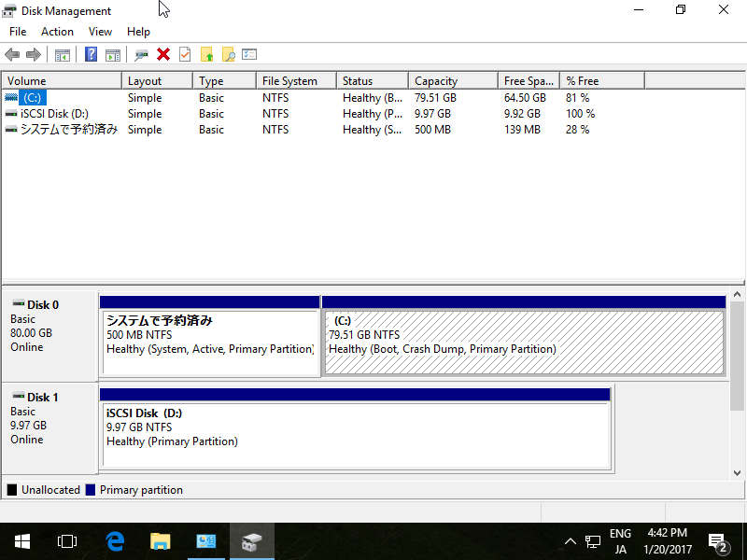Open the View menu
This screenshot has height=560, width=747.
click(x=100, y=32)
